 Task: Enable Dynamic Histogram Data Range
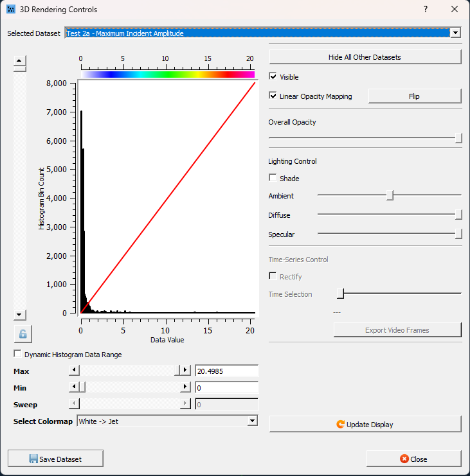coord(17,355)
